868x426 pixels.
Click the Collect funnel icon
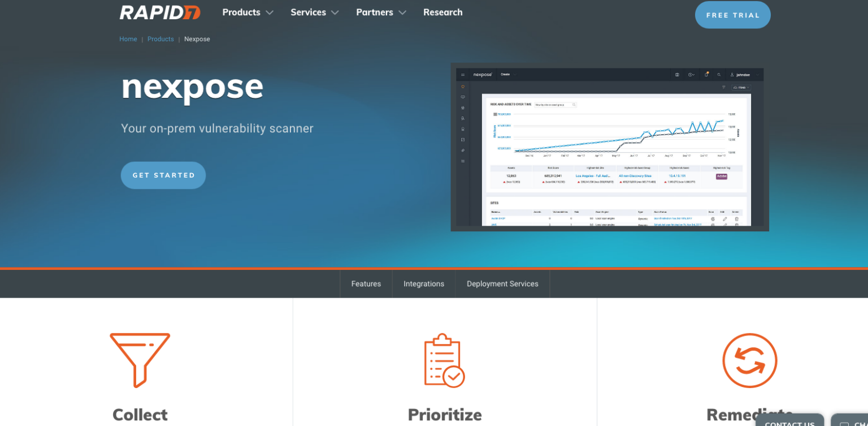pyautogui.click(x=140, y=360)
